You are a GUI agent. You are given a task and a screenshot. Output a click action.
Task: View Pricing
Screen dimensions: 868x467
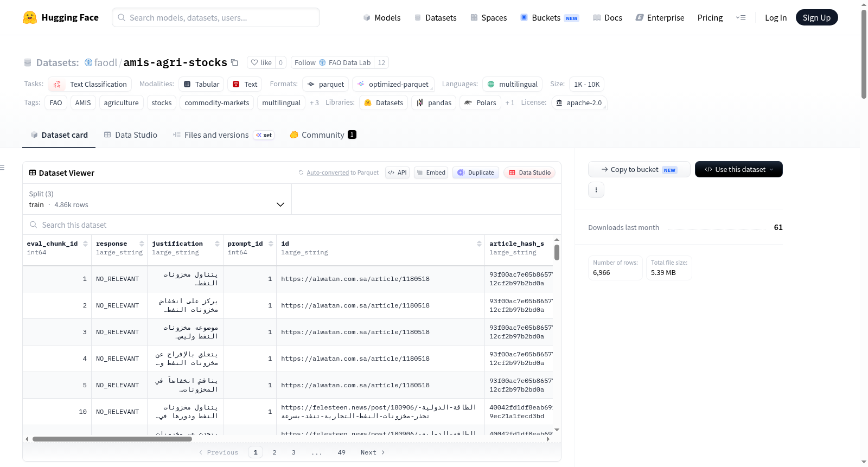(x=710, y=17)
